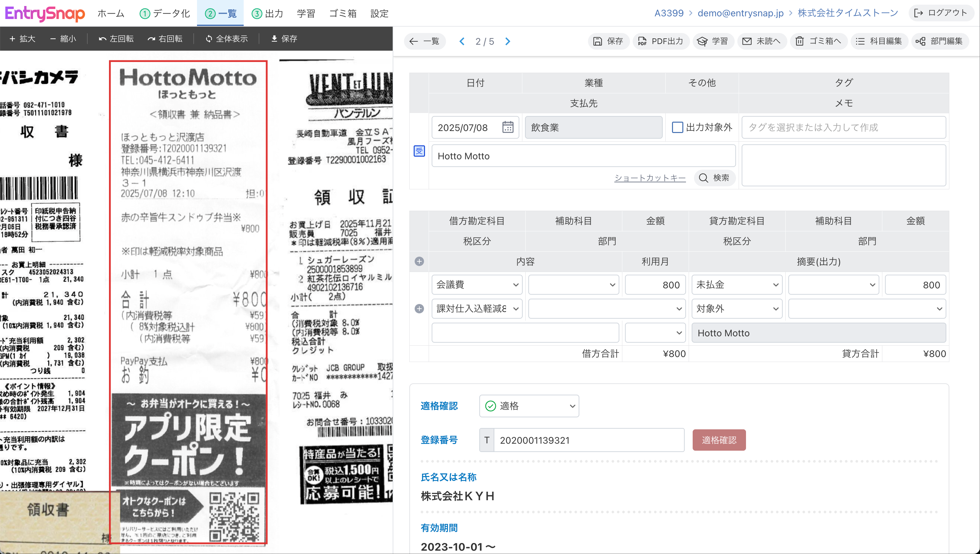Click the 検索 search button

(714, 178)
